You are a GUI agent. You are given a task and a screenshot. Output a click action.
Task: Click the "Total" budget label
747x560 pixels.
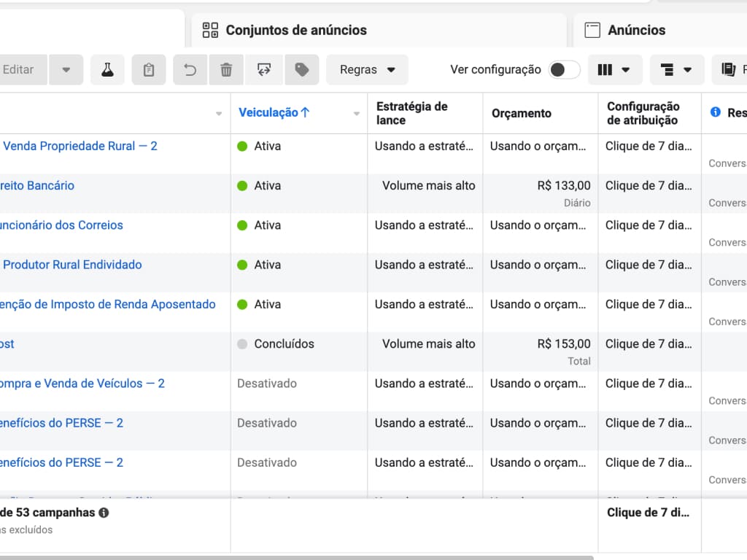(579, 361)
